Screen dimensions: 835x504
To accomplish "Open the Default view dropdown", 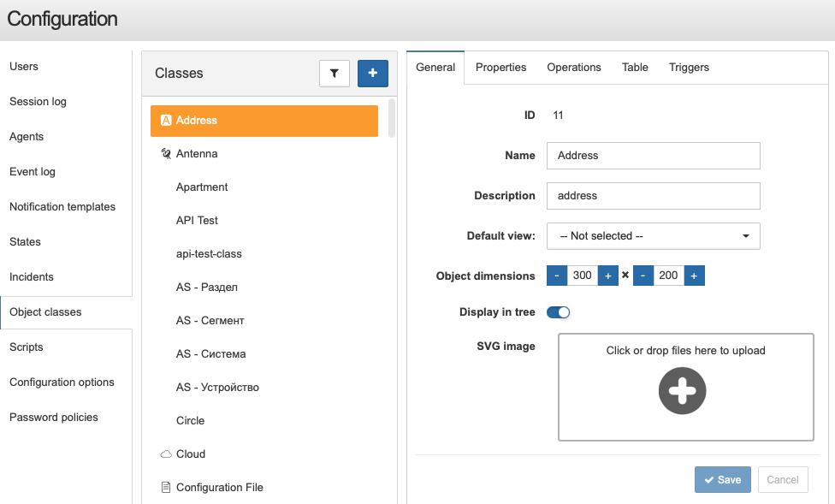I will 654,236.
